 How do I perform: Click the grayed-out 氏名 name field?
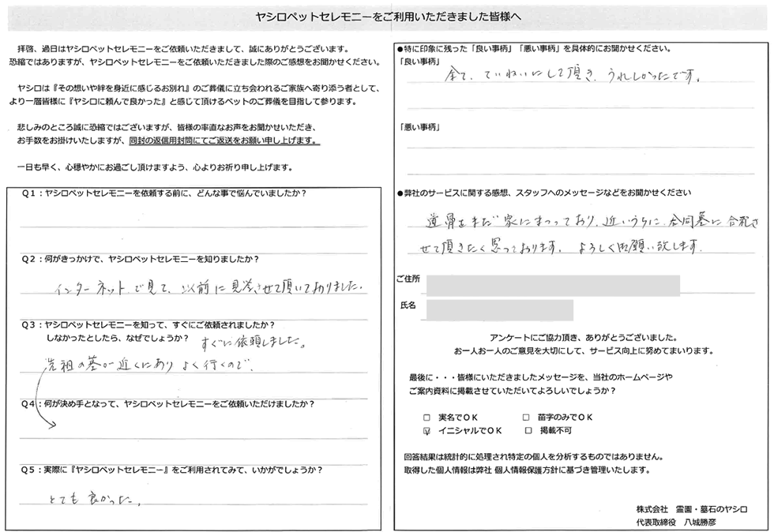click(x=499, y=309)
